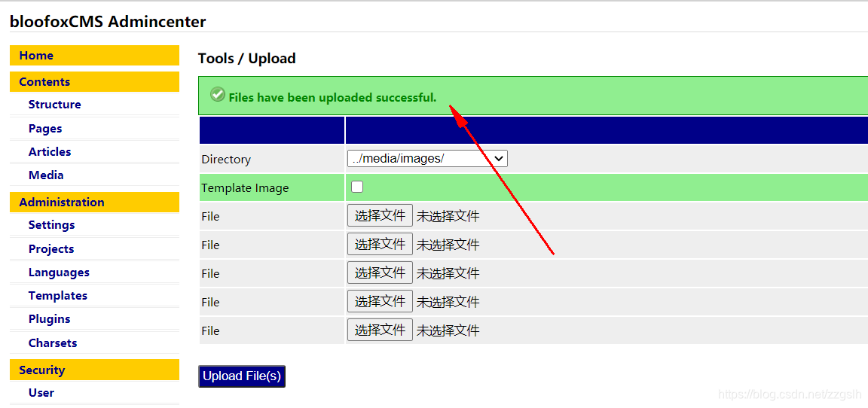Click the Directory label
Viewport: 868px width, 408px height.
pos(226,160)
